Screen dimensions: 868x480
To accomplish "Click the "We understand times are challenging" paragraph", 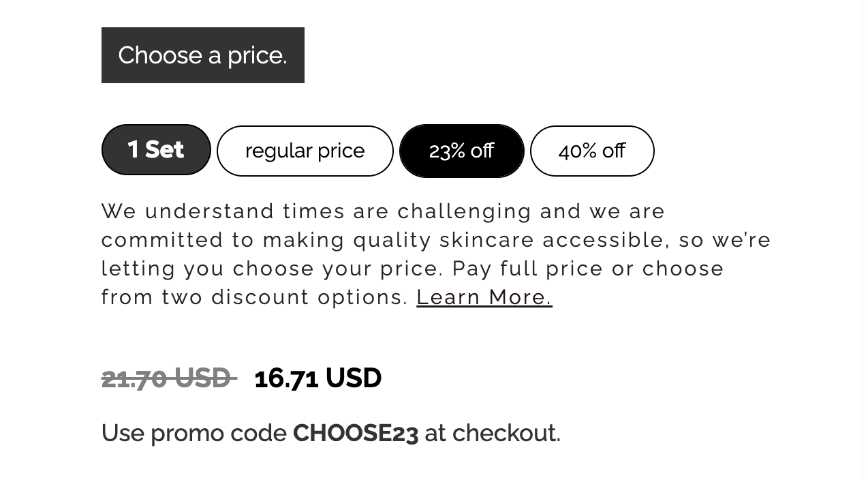I will coord(383,211).
